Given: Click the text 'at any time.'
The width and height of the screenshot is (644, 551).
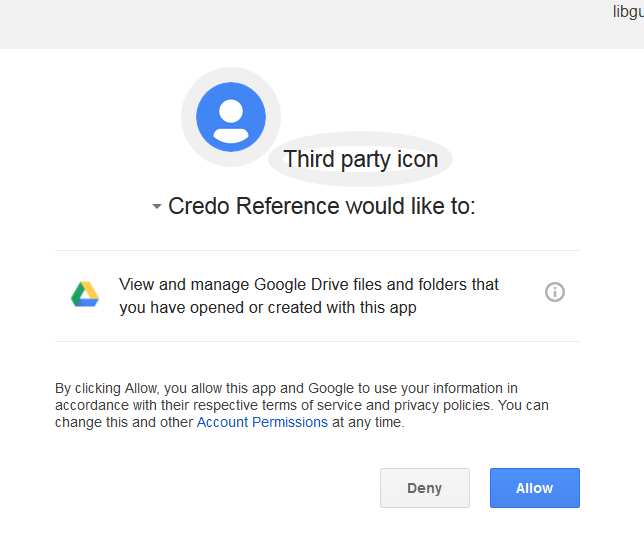Looking at the screenshot, I should [x=368, y=422].
